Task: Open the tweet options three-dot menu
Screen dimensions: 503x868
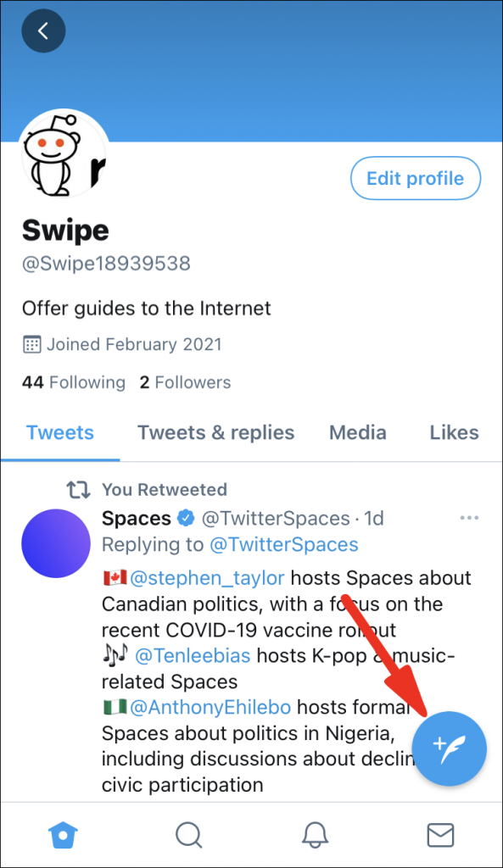Action: pos(470,518)
